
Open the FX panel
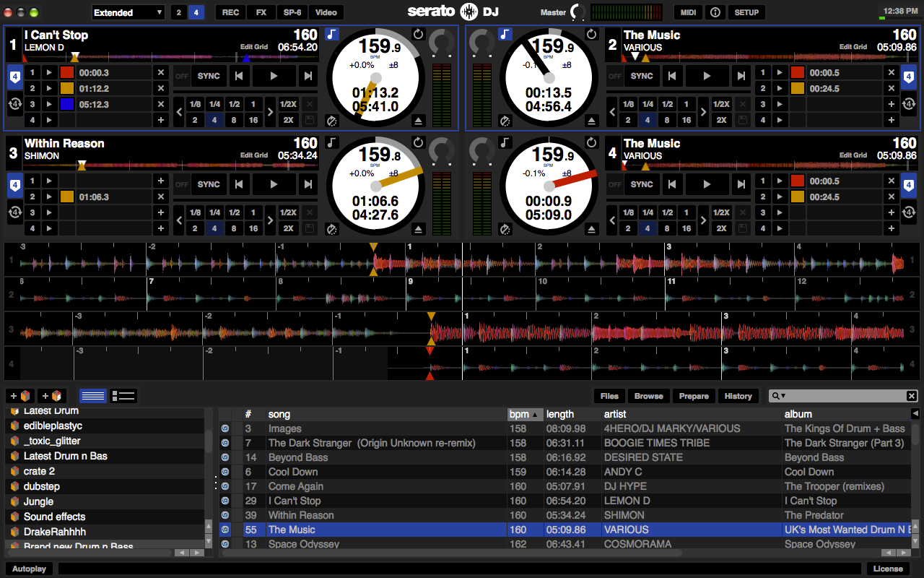(261, 12)
